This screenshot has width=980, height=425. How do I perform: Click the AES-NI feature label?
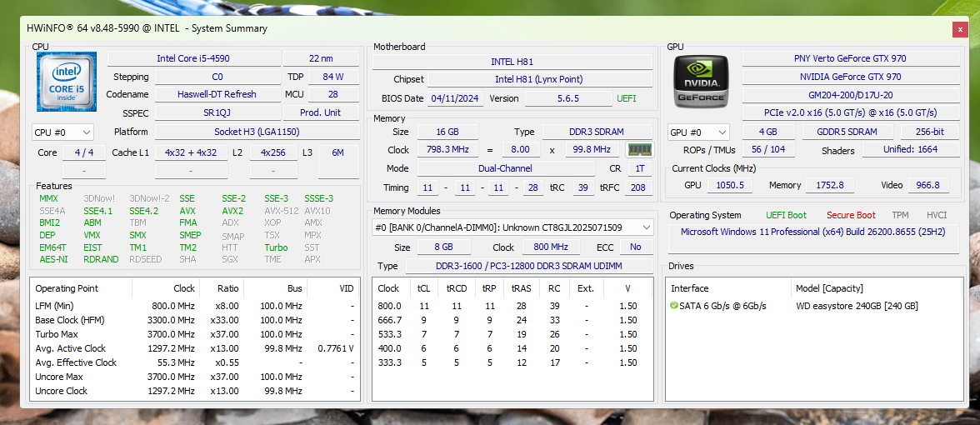coord(53,258)
